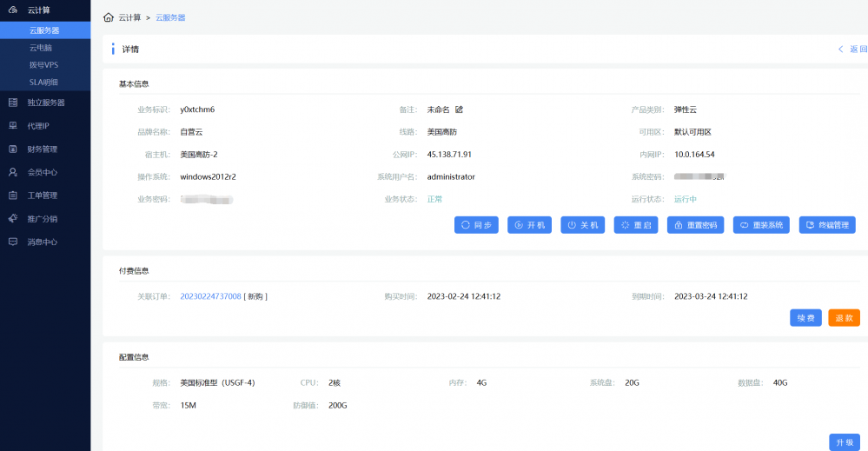The width and height of the screenshot is (868, 451).
Task: Select 云电脑 in the sidebar
Action: click(40, 48)
